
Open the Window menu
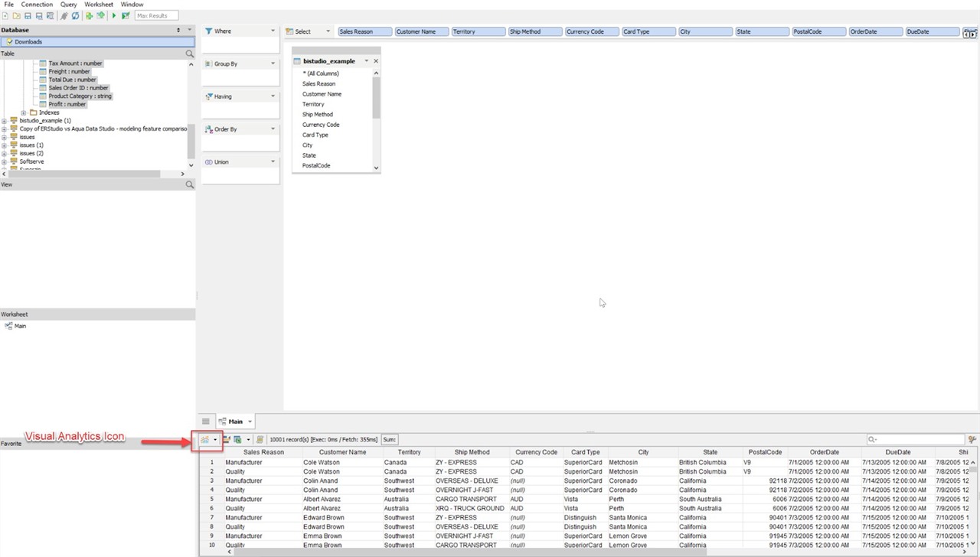[132, 5]
